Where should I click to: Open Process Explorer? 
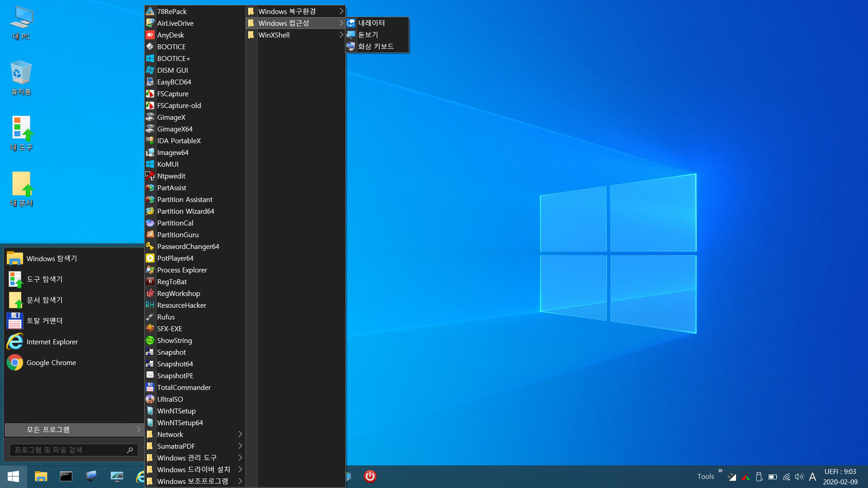195,270
